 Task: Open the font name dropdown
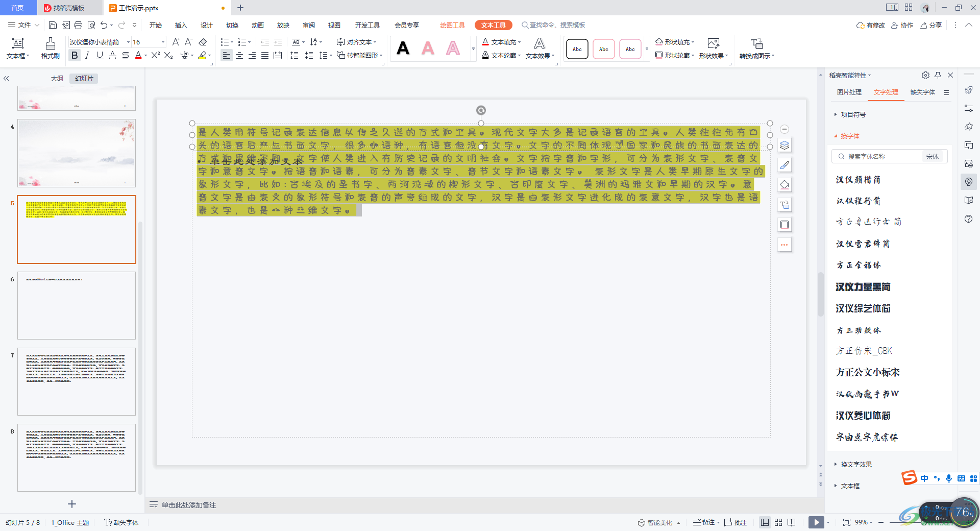coord(128,42)
